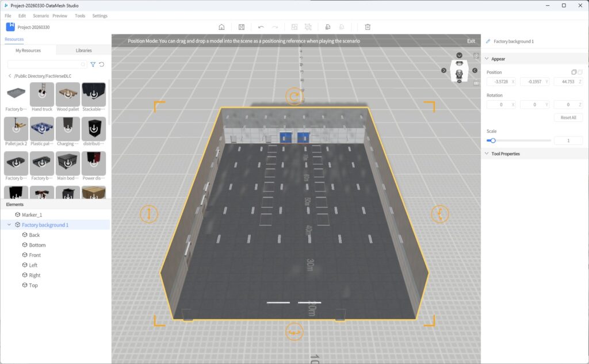Delete selection using the trash icon
The width and height of the screenshot is (589, 364).
[366, 26]
